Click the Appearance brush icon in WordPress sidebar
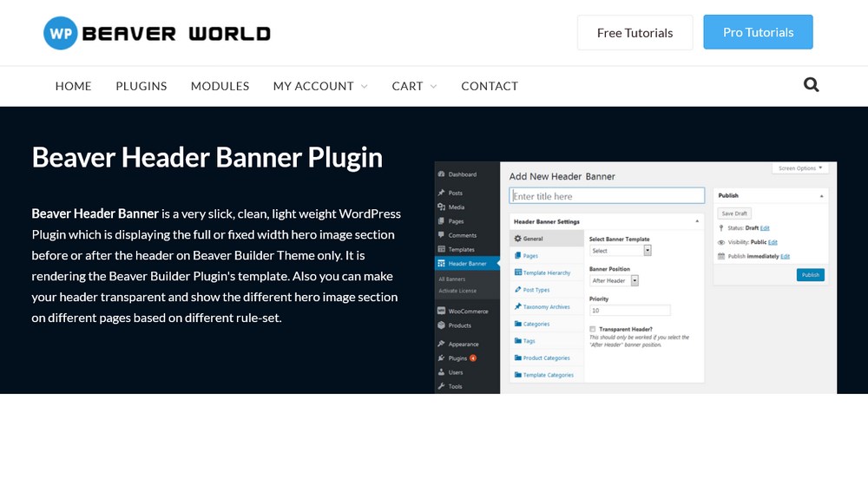868x486 pixels. pos(441,344)
